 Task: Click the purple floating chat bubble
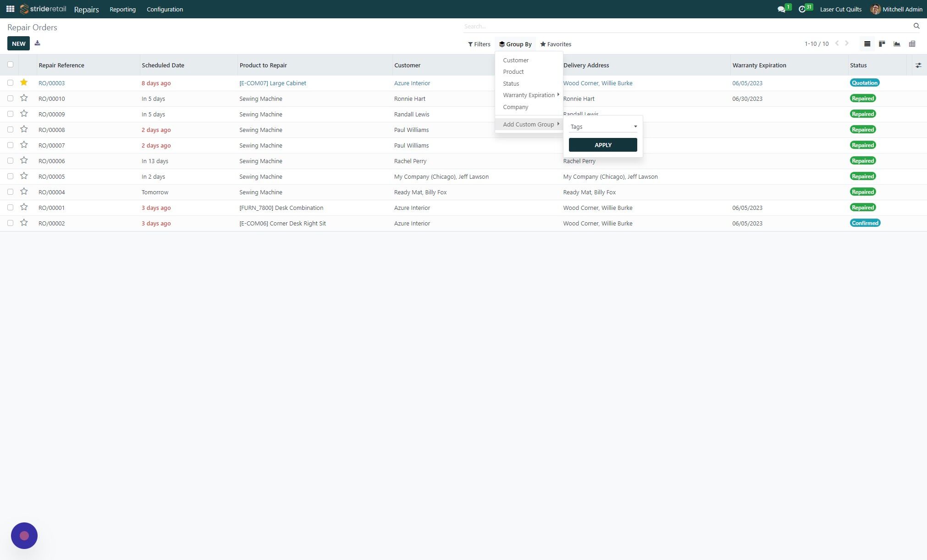[x=24, y=536]
